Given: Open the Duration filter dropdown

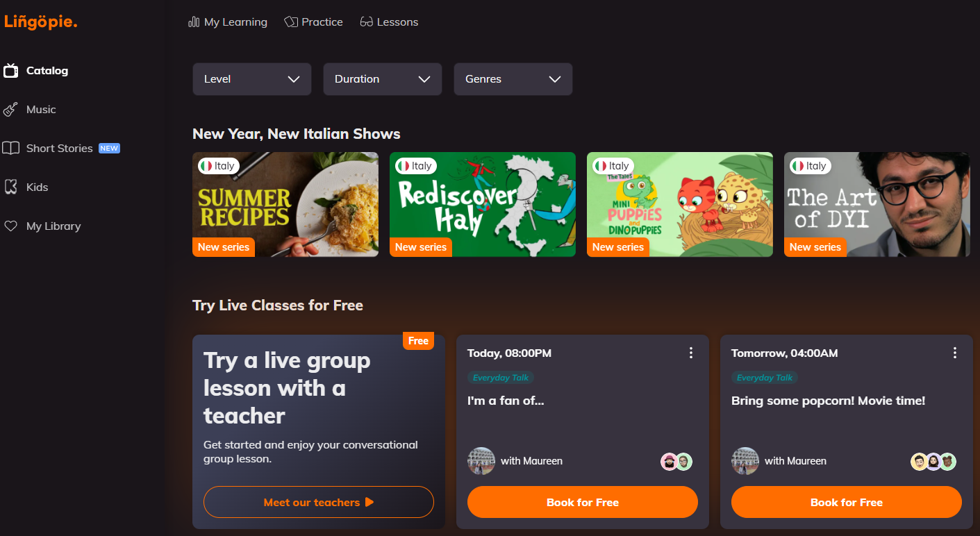Looking at the screenshot, I should [x=382, y=79].
